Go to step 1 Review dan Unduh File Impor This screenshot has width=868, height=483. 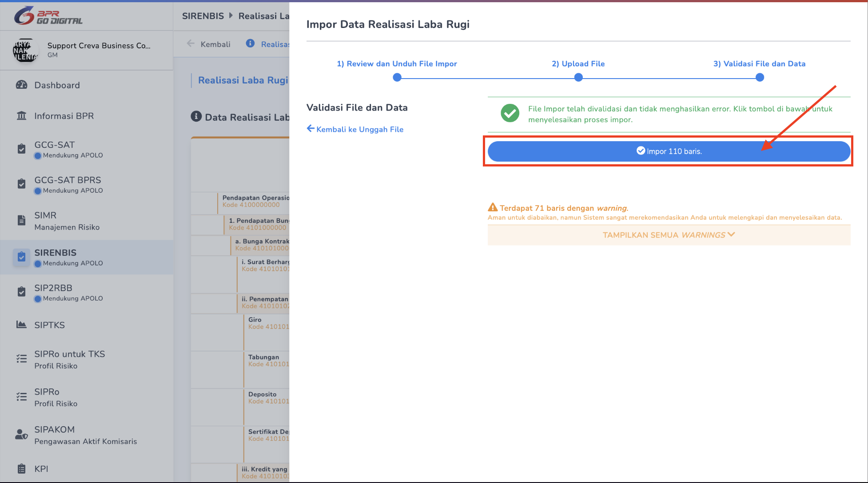pos(397,63)
